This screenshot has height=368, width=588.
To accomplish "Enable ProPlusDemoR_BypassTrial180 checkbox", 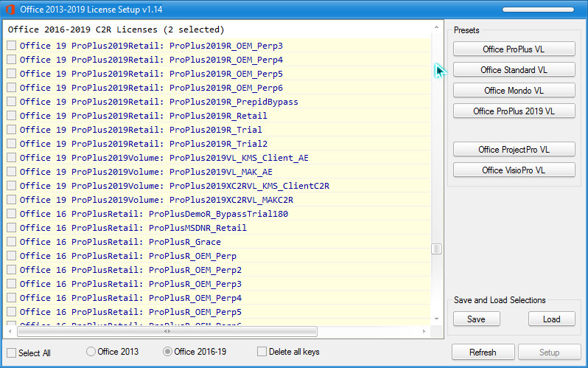I will click(12, 214).
